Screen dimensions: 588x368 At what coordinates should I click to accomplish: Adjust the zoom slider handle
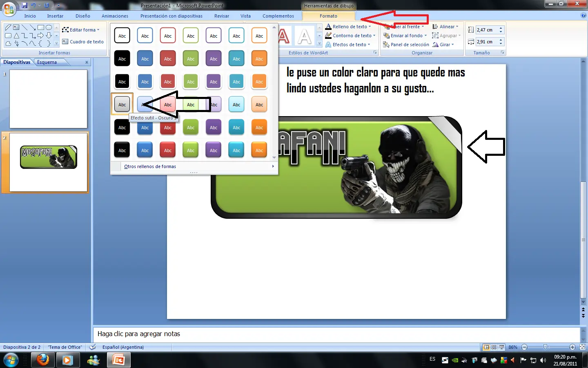click(546, 347)
